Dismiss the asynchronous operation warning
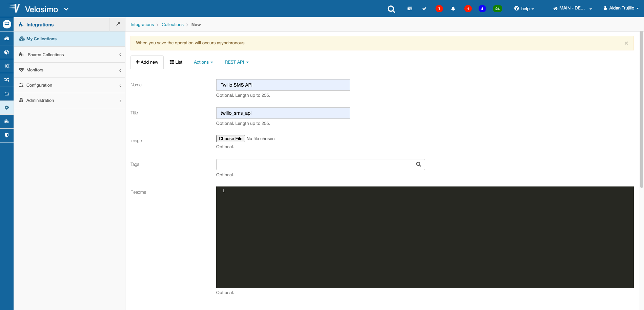The width and height of the screenshot is (644, 310). (626, 43)
